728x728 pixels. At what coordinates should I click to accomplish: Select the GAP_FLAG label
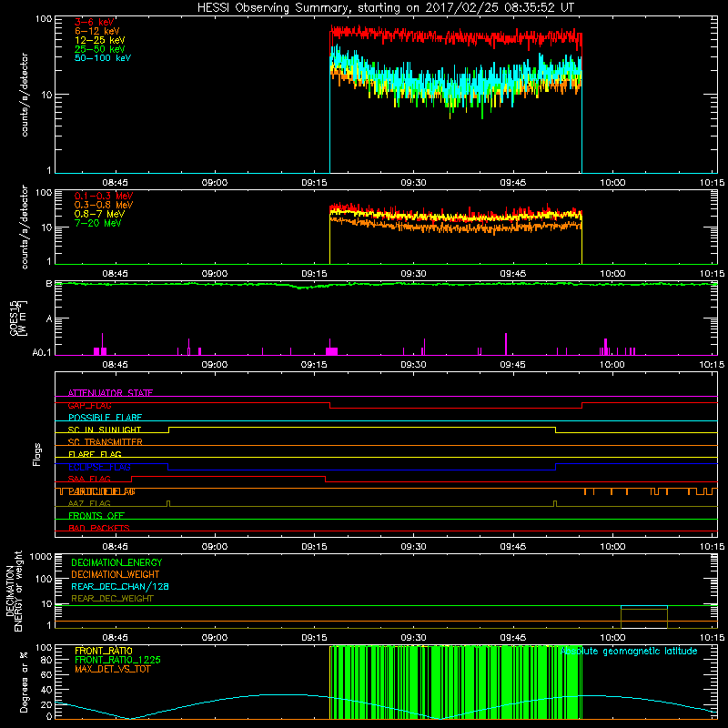tap(89, 405)
